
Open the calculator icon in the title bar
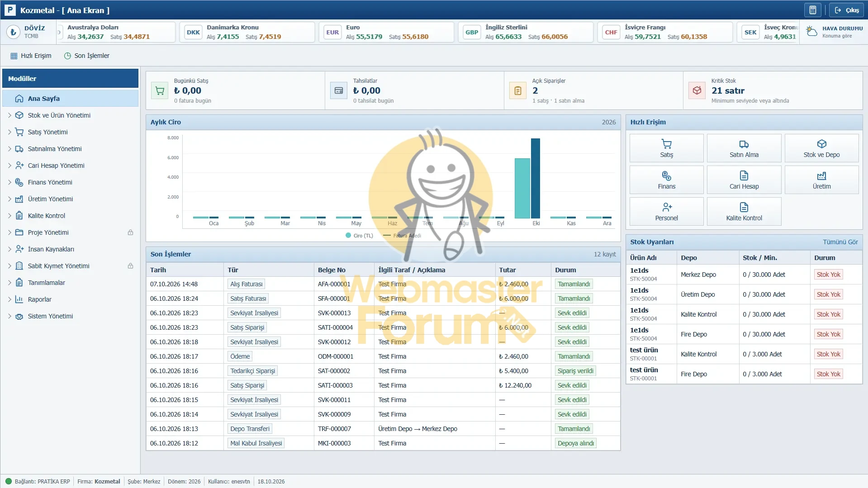812,10
